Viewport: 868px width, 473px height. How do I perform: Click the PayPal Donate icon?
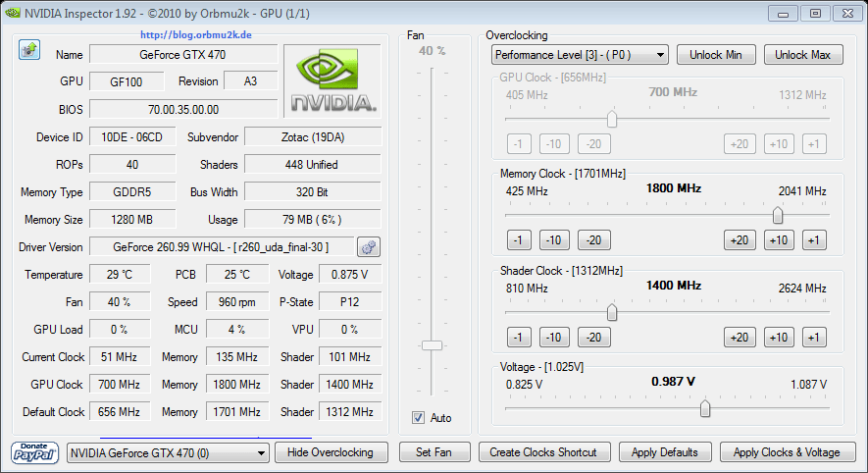[34, 452]
